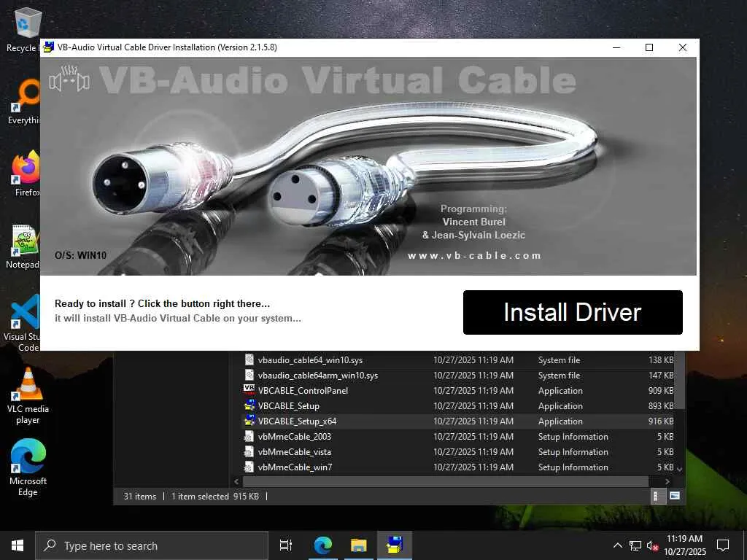
Task: Select vbaudio_cable64_win10.sys file icon in Explorer
Action: click(x=249, y=359)
